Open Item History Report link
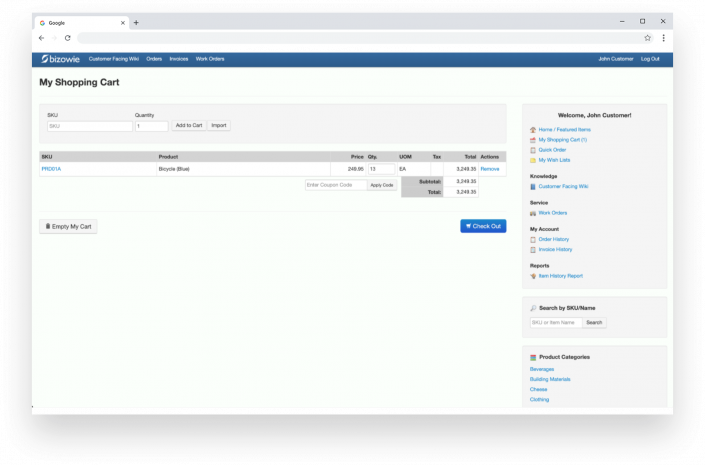Viewport: 705px width, 465px height. pyautogui.click(x=561, y=276)
